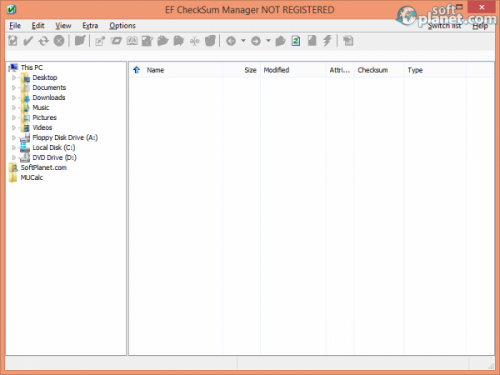Sort by the Name column header
The width and height of the screenshot is (500, 375).
(155, 70)
